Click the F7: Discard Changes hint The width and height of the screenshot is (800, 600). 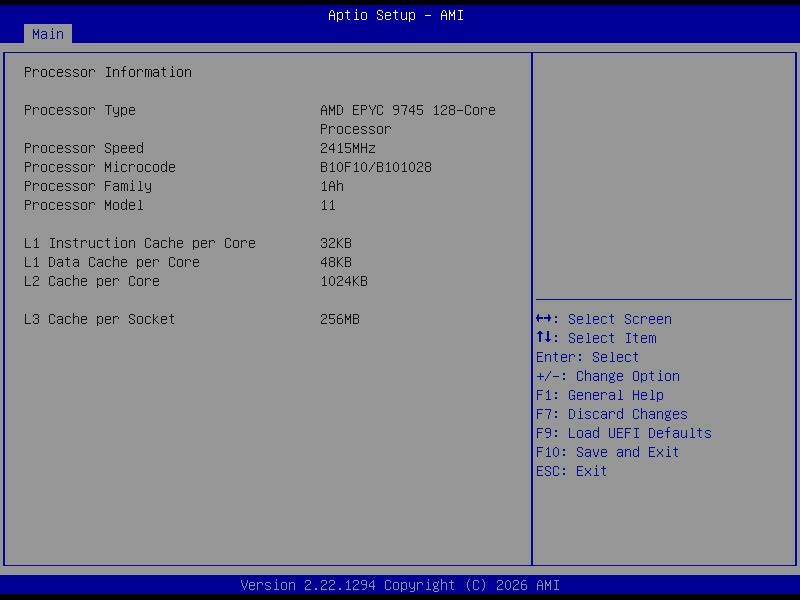coord(612,414)
